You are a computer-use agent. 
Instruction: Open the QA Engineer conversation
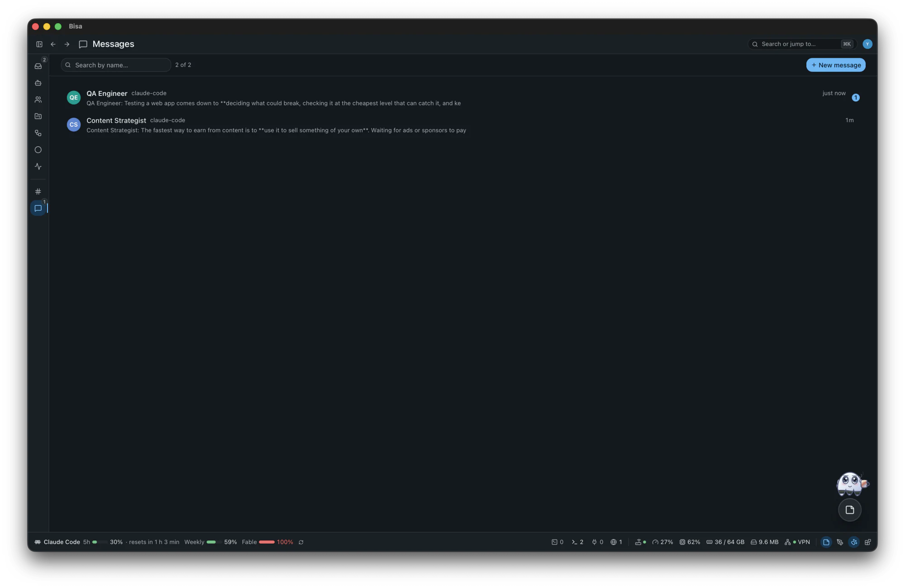click(463, 98)
